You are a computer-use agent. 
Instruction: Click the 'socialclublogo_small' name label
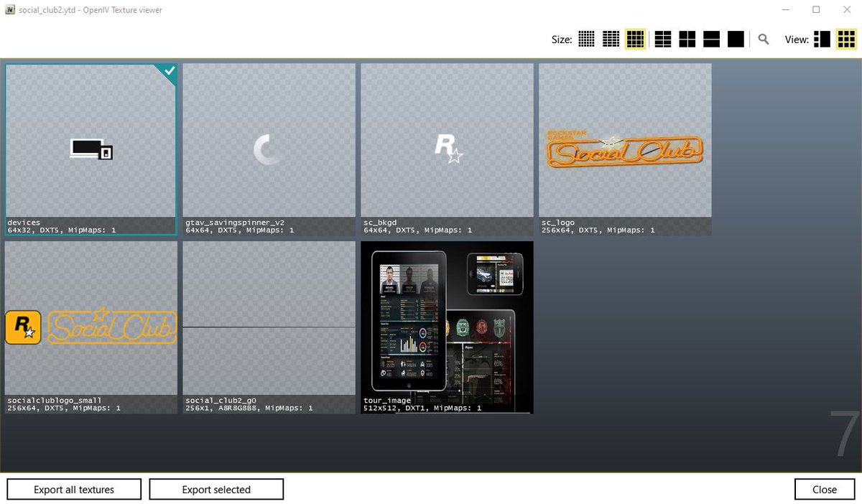(x=55, y=401)
